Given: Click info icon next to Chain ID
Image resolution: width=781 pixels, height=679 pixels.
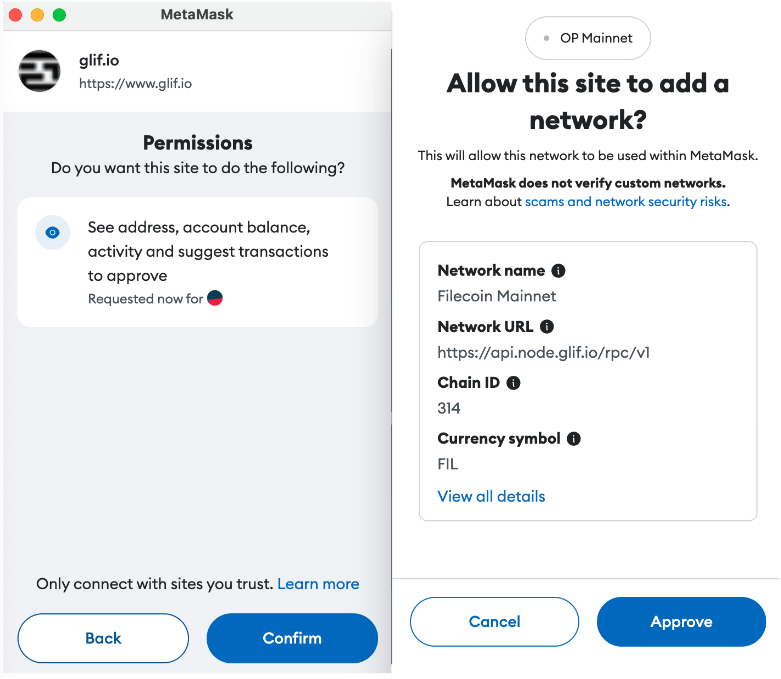Looking at the screenshot, I should (x=513, y=383).
